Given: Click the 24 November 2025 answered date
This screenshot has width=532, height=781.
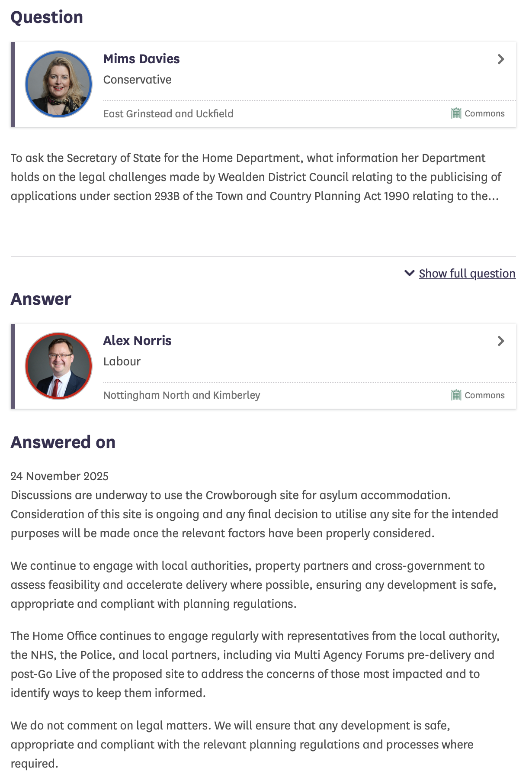Looking at the screenshot, I should coord(60,476).
